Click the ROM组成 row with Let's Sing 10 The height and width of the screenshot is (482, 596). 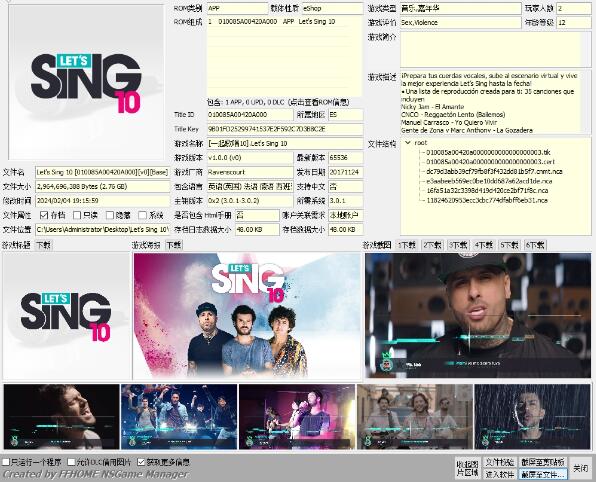[x=284, y=22]
